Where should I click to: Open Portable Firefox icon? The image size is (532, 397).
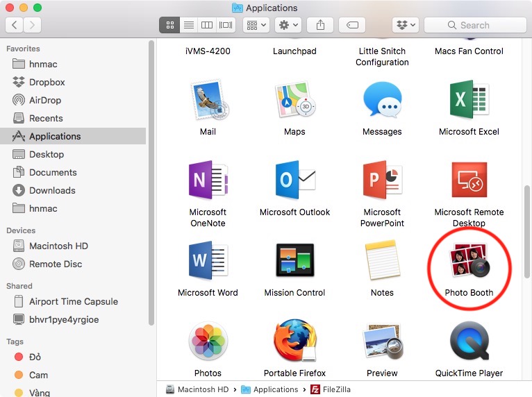coord(295,340)
